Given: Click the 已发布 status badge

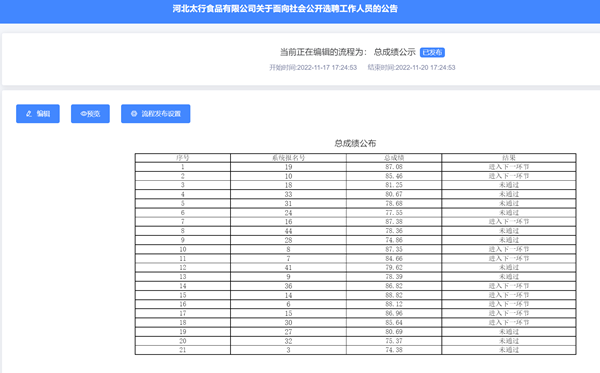Looking at the screenshot, I should pyautogui.click(x=432, y=52).
